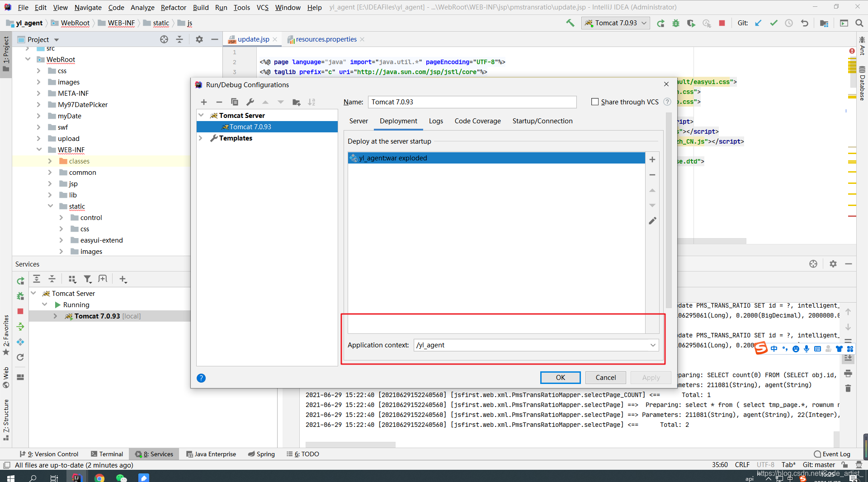Show Git history clock icon

click(789, 23)
